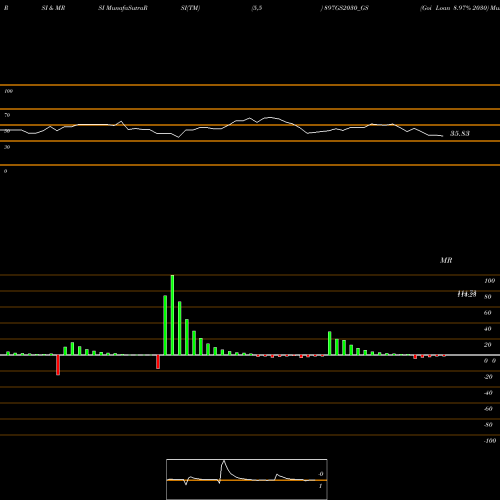
Task: Click the MR axis label -40
Action: (488, 393)
